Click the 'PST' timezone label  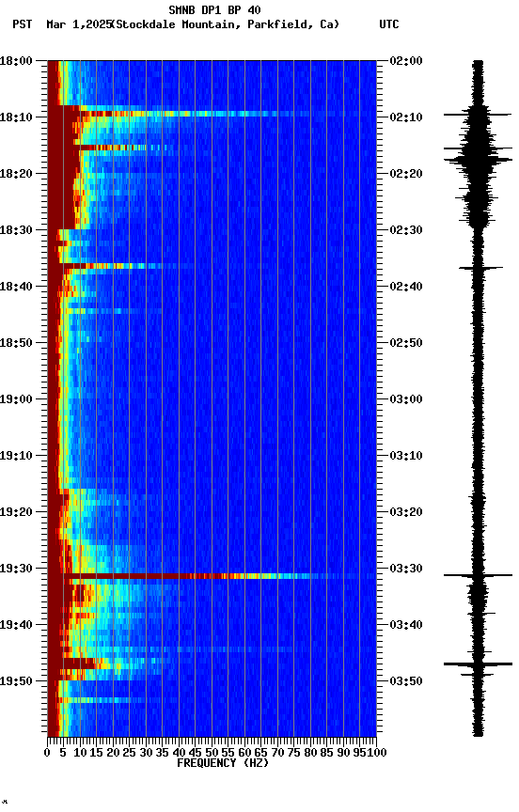[x=23, y=24]
